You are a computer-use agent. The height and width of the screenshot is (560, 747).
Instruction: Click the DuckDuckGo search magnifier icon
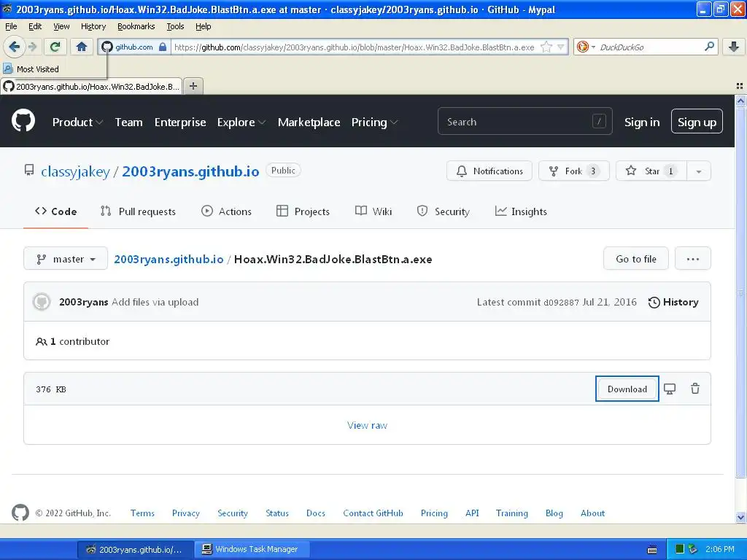[709, 47]
